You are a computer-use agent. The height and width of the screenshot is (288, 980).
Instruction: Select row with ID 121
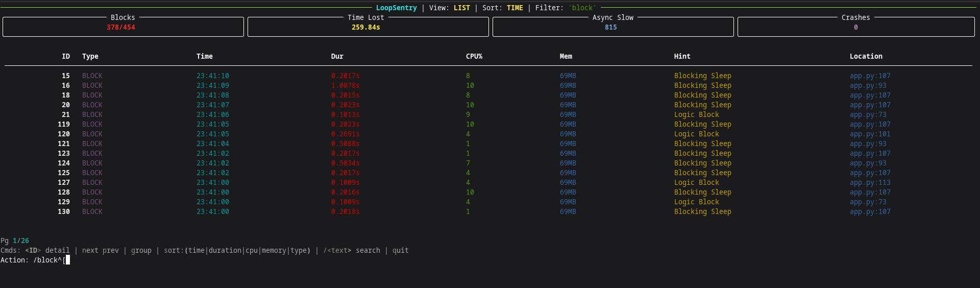488,144
